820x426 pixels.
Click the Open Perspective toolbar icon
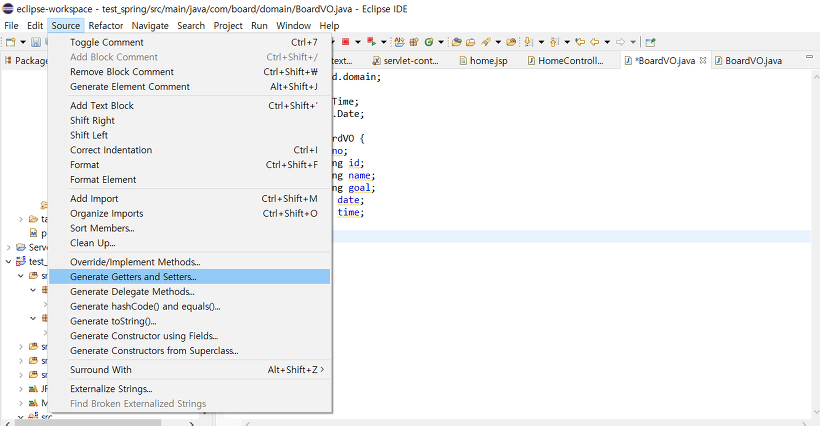(650, 42)
